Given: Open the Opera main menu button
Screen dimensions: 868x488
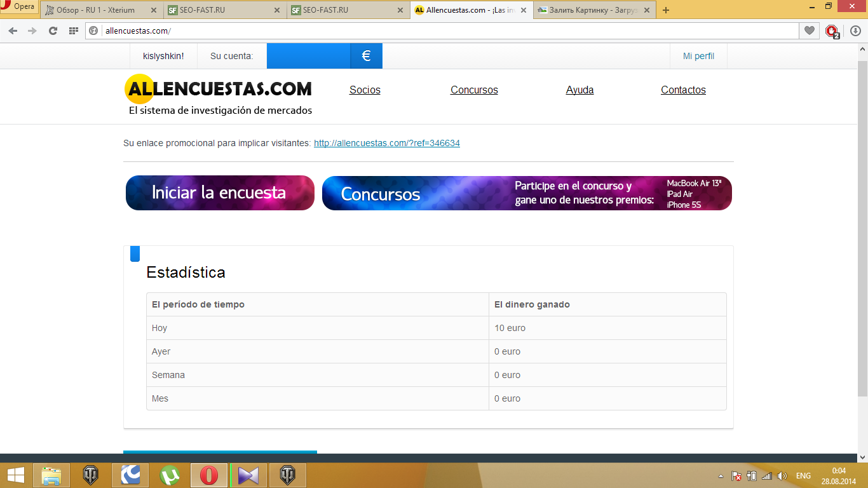Looking at the screenshot, I should [18, 7].
